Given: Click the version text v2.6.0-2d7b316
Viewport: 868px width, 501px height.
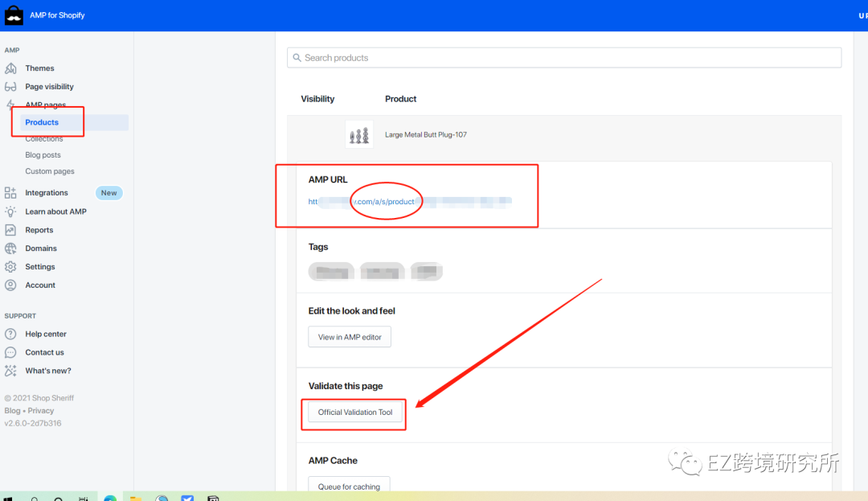Looking at the screenshot, I should [33, 423].
